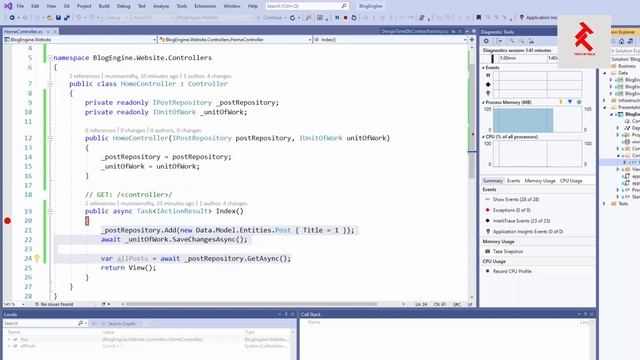Click Record CPU Profile button

pos(512,271)
